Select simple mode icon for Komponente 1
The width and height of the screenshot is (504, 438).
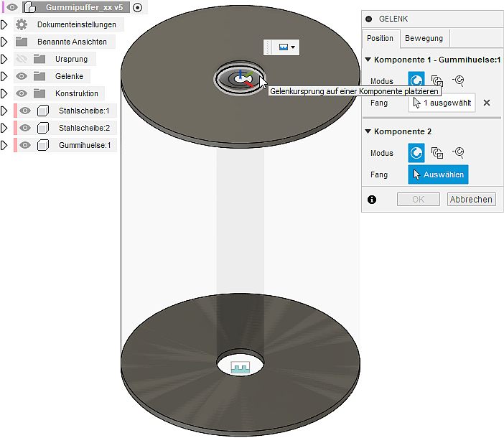tap(416, 81)
